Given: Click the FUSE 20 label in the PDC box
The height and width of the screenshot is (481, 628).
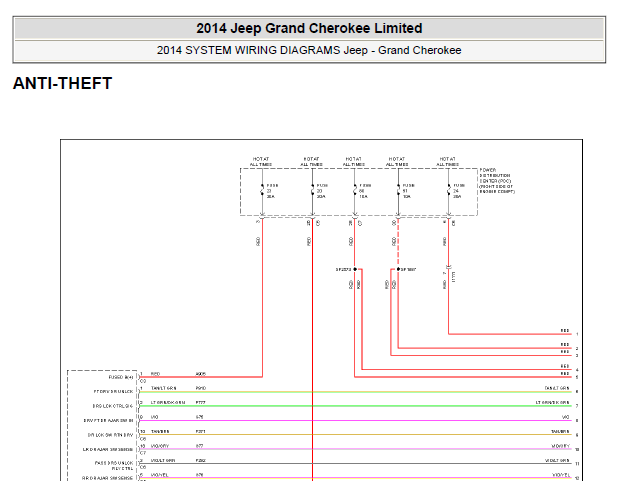Looking at the screenshot, I should [322, 191].
